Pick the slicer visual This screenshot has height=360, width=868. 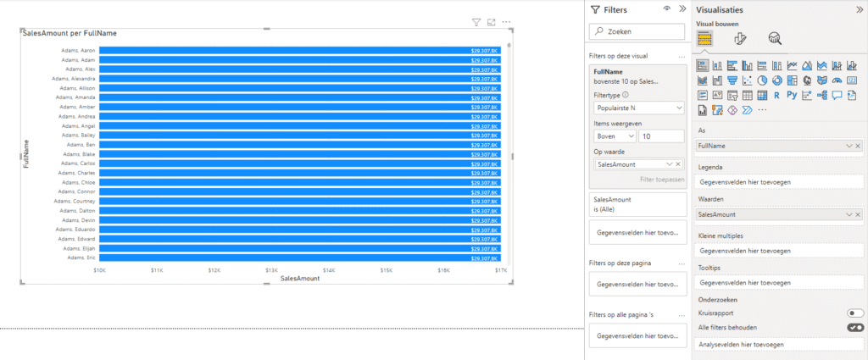coord(732,95)
